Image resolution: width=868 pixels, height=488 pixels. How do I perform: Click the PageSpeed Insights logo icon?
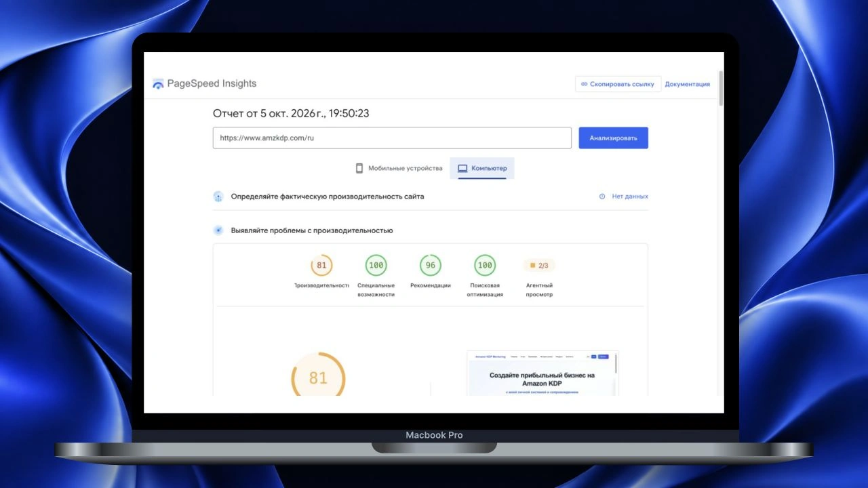158,84
